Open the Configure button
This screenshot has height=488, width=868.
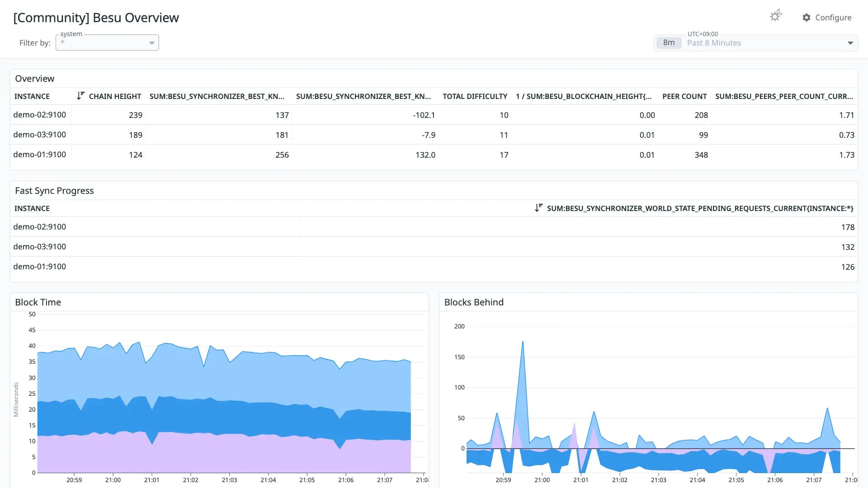[827, 18]
